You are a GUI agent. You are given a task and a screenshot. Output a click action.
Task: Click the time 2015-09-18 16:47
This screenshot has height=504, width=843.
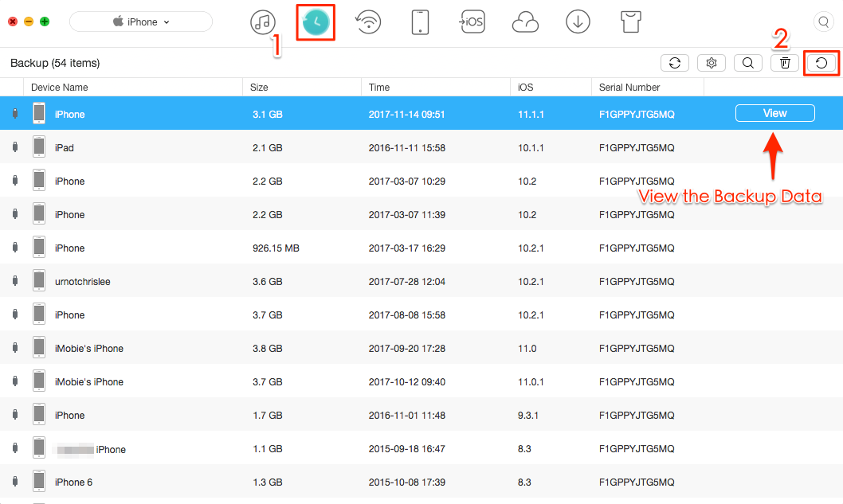pos(407,448)
